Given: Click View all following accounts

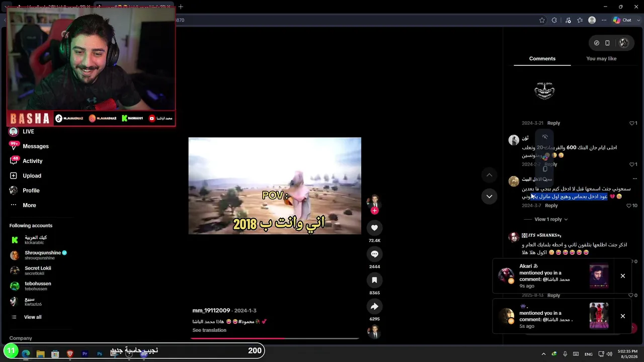Looking at the screenshot, I should [32, 317].
